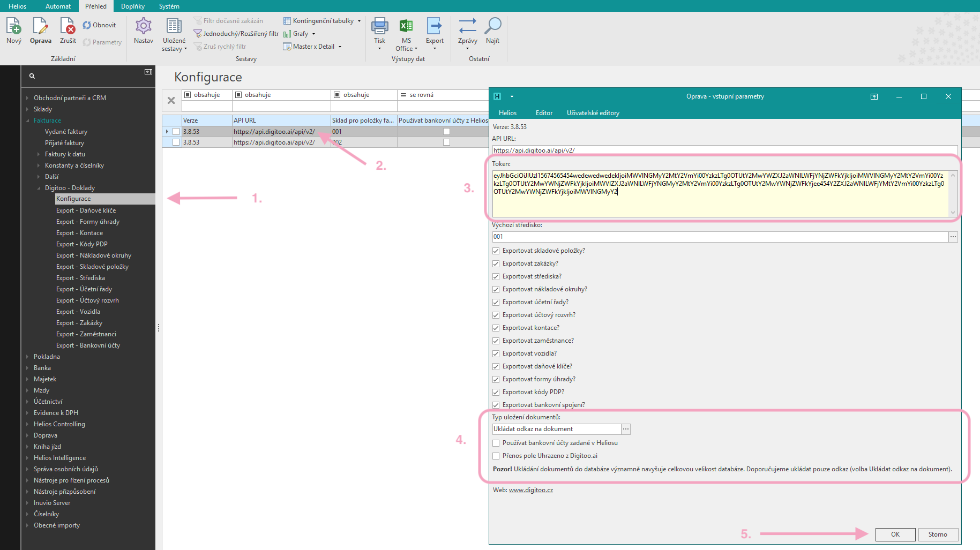This screenshot has width=980, height=550.
Task: Click Zruš rychlý filtr icon
Action: [x=198, y=47]
